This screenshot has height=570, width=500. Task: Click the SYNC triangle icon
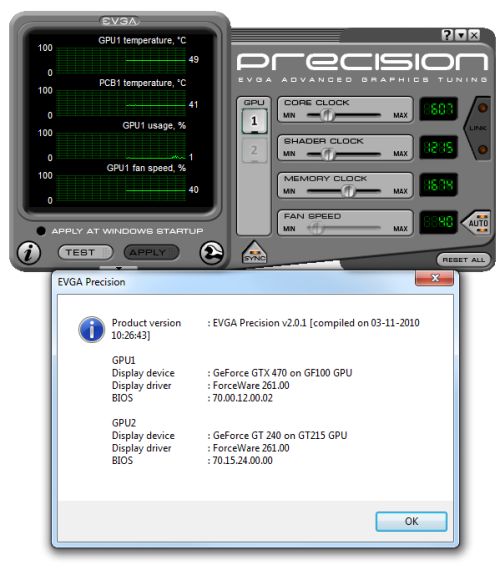point(254,252)
